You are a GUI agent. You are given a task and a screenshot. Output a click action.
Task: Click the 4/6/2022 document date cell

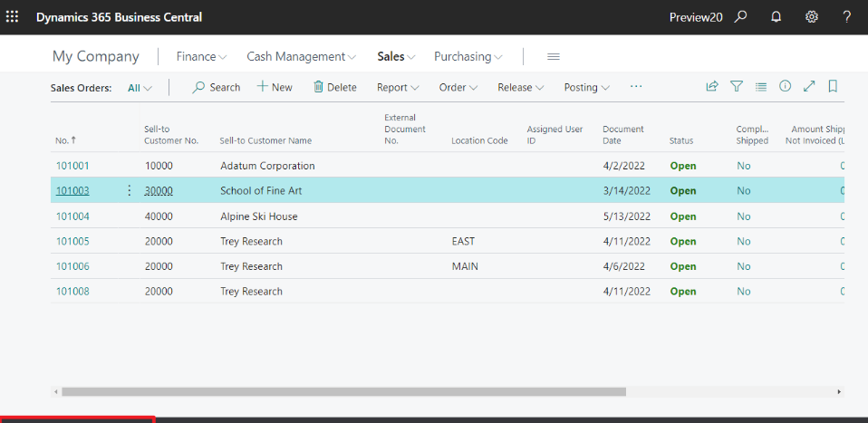pyautogui.click(x=624, y=266)
